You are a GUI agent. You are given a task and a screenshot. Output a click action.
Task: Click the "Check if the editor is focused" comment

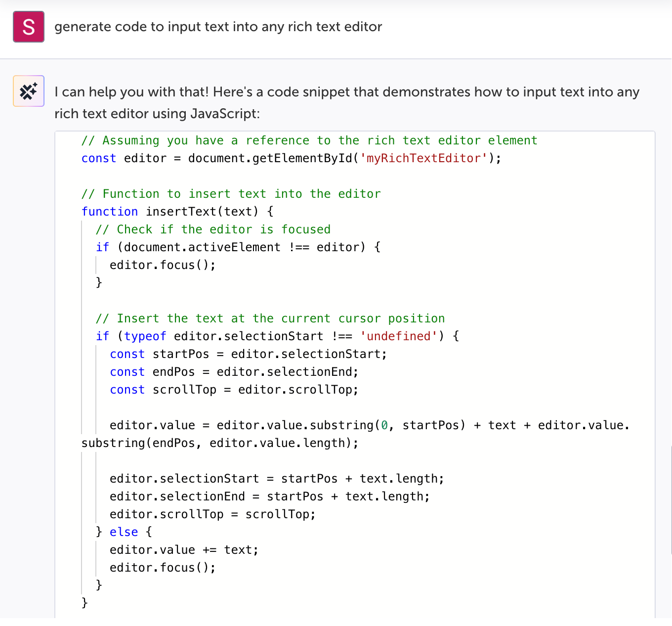213,229
